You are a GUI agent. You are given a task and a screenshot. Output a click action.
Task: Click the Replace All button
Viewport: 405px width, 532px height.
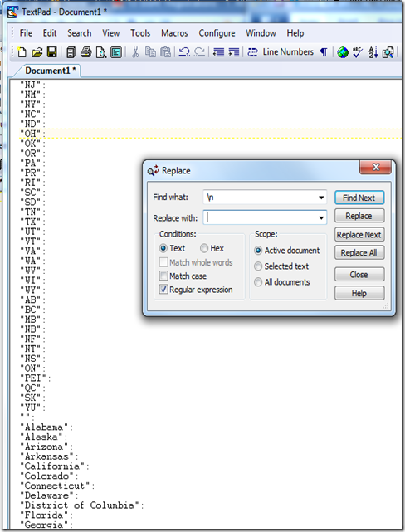coord(359,253)
